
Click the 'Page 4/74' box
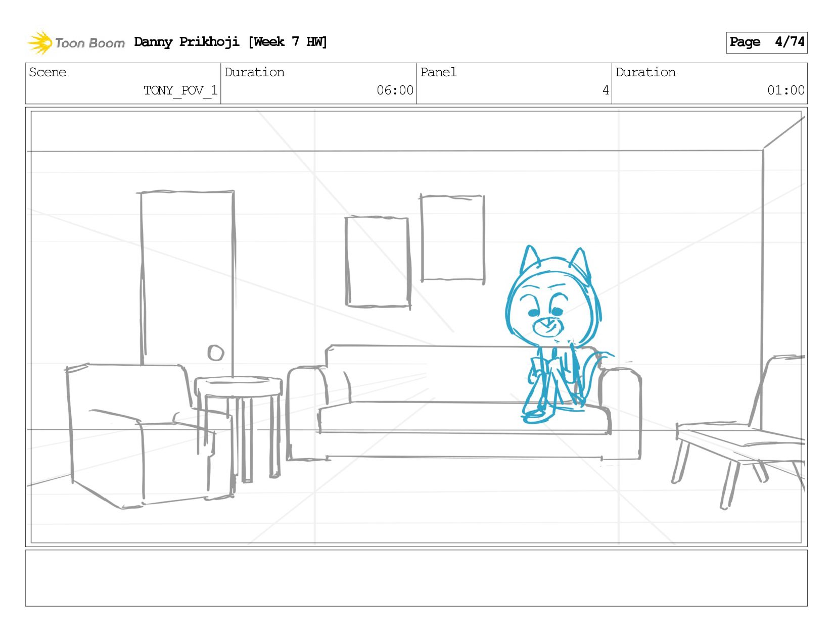click(x=766, y=42)
